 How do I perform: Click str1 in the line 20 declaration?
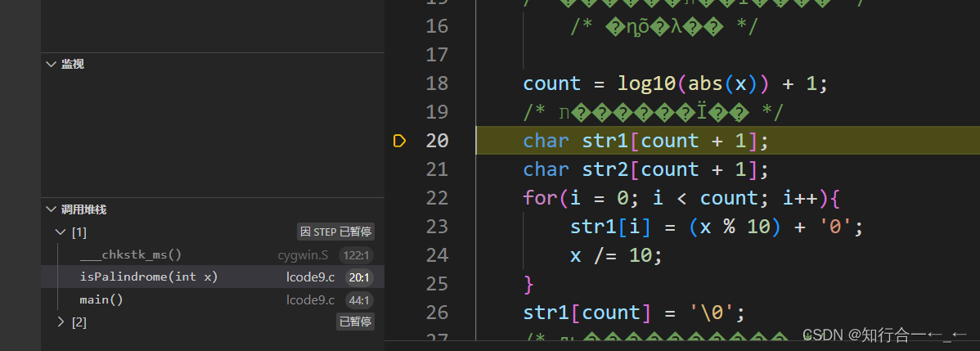605,141
